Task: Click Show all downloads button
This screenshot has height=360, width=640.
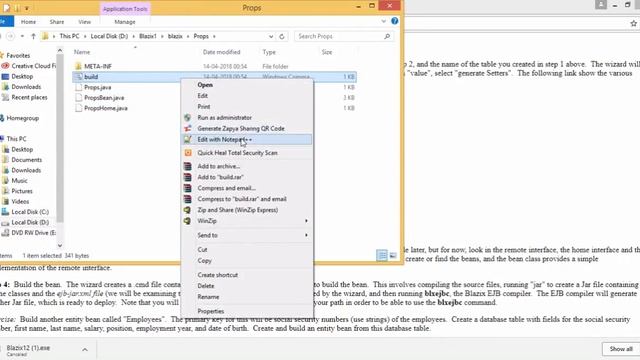Action: 621,349
